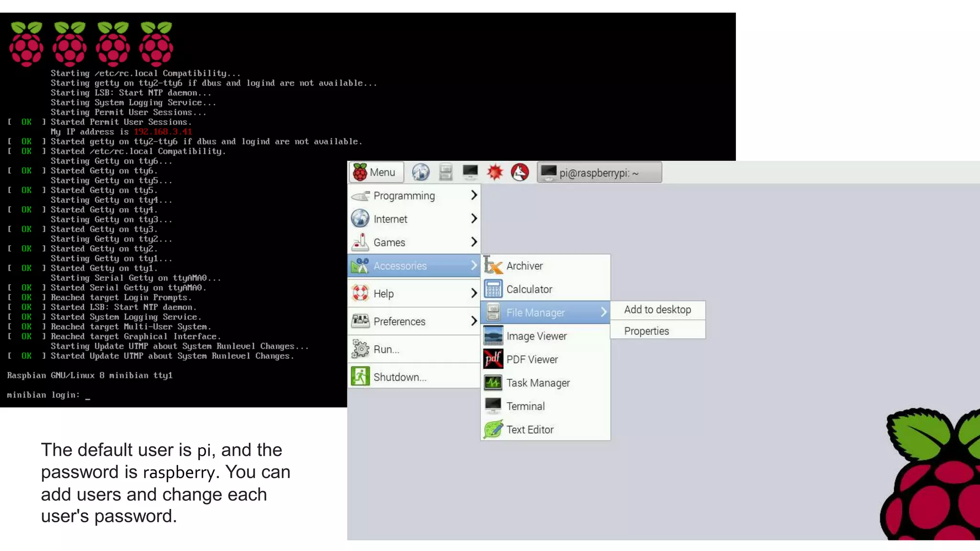Launch PDF Viewer from Accessories submenu
Image resolution: width=980 pixels, height=551 pixels.
pos(546,360)
